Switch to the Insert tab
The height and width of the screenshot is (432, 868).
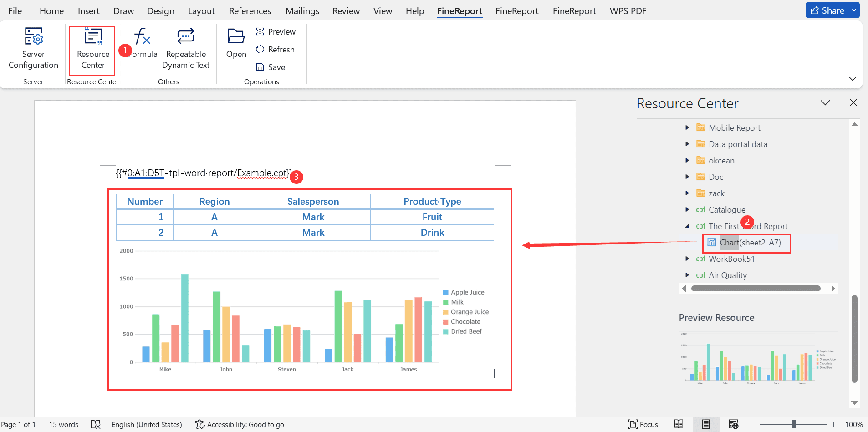(x=88, y=11)
